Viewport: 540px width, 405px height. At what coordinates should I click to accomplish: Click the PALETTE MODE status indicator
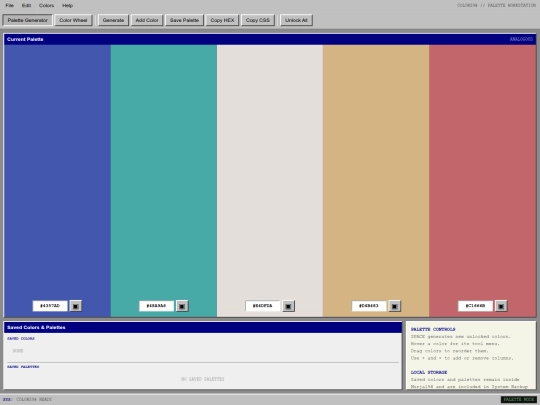click(x=518, y=399)
